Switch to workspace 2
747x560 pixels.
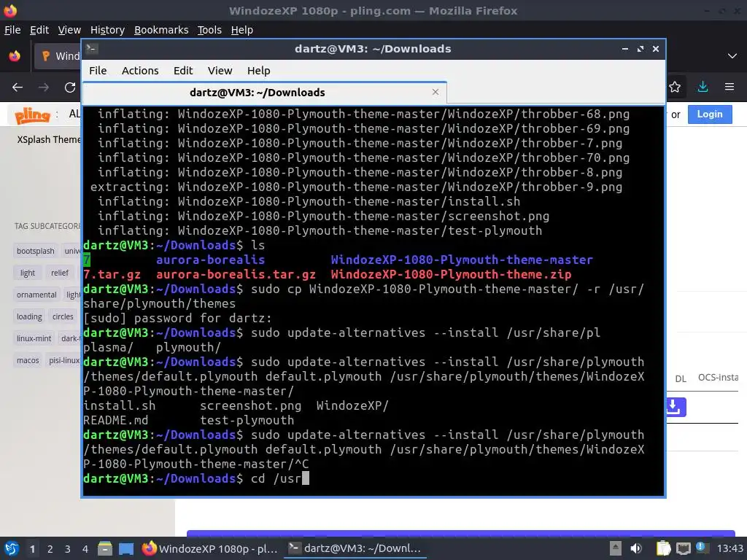click(x=50, y=549)
